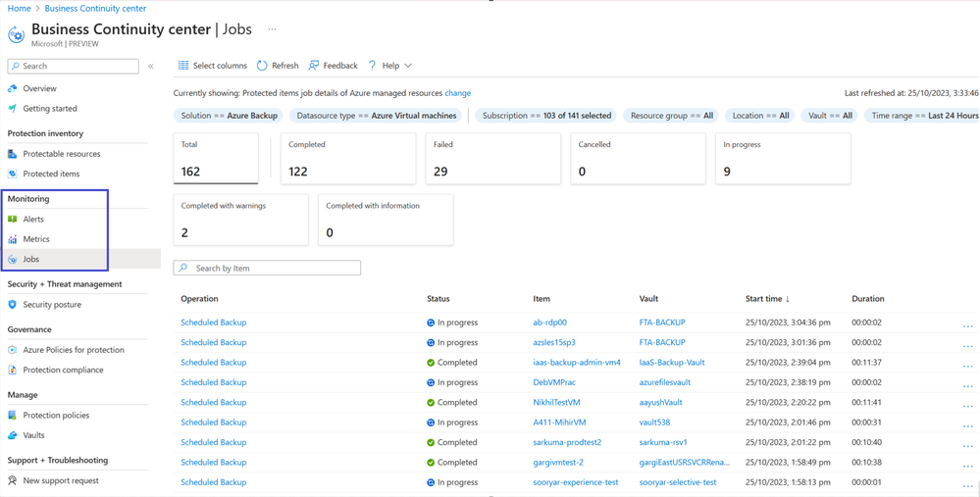Open the sooryar-selective-test vault link
The width and height of the screenshot is (980, 497).
678,482
